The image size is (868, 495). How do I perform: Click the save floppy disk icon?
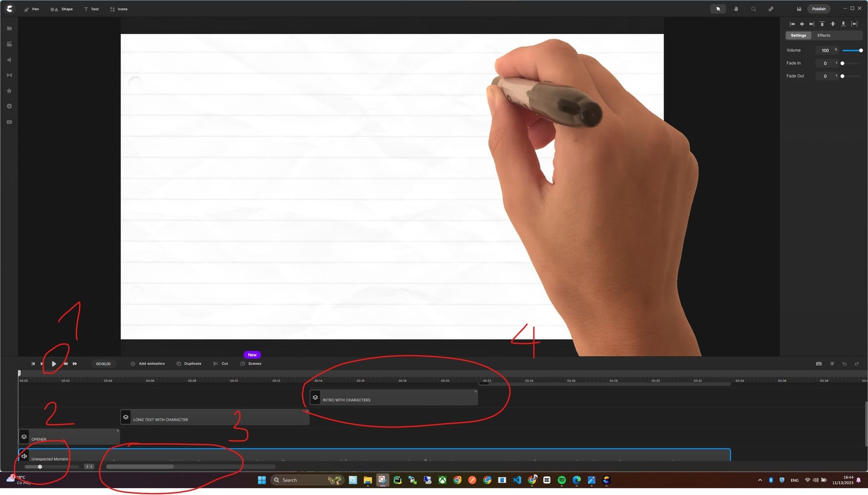pyautogui.click(x=799, y=9)
